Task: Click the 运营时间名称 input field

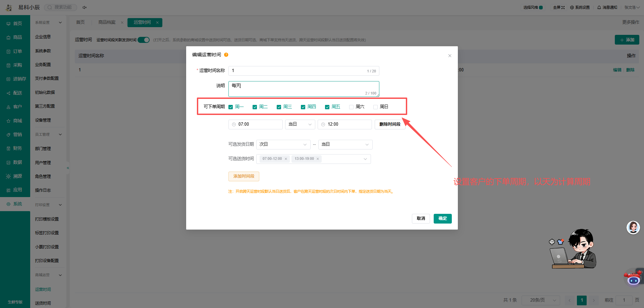Action: pyautogui.click(x=304, y=71)
